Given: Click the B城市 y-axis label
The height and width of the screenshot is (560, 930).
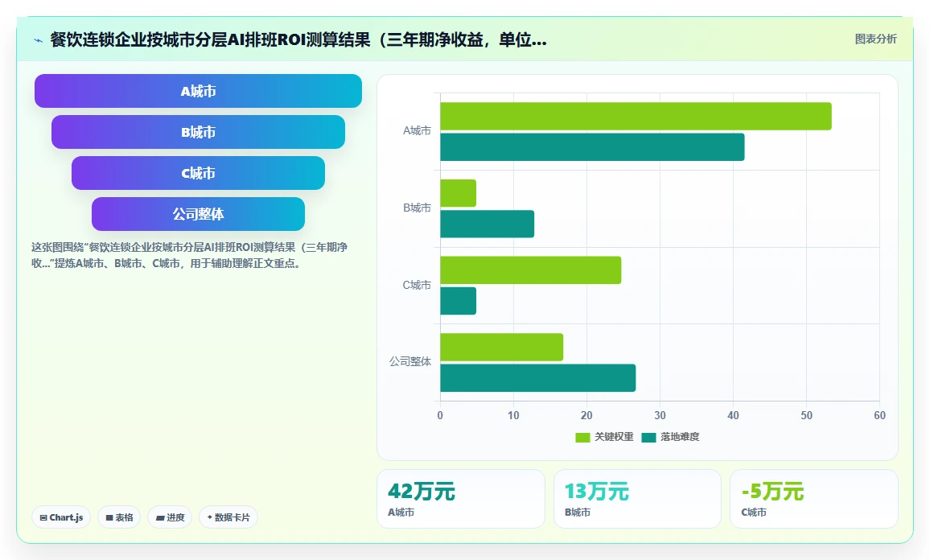Looking at the screenshot, I should (417, 208).
